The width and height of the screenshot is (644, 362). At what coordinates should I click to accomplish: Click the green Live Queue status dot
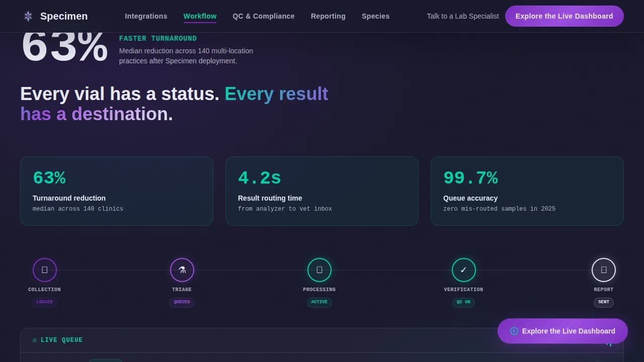point(35,340)
